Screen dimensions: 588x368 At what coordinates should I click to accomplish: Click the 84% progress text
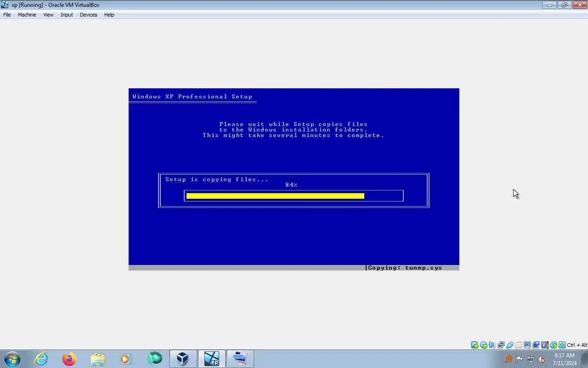291,185
